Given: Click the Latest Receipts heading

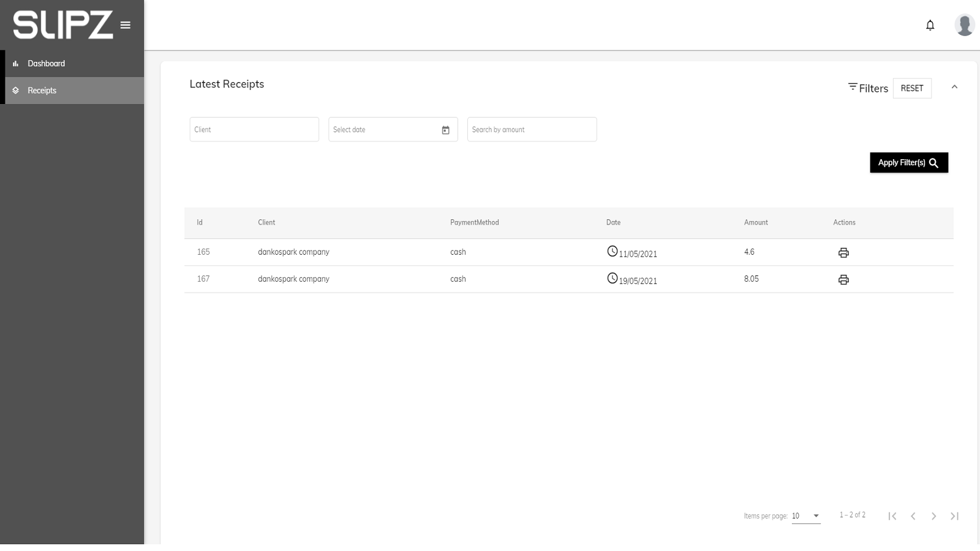Looking at the screenshot, I should point(227,84).
